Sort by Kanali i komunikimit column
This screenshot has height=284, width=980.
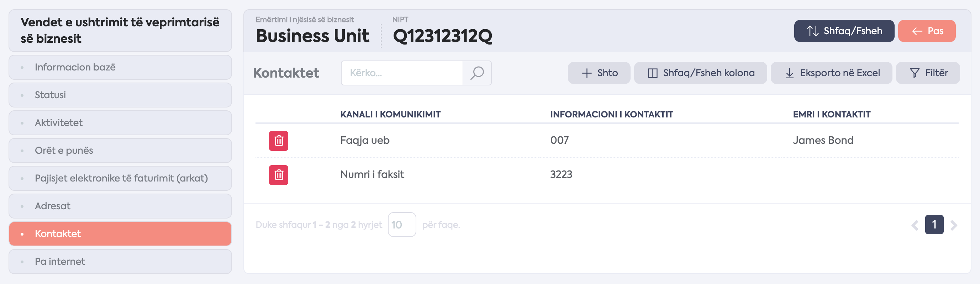tap(390, 114)
